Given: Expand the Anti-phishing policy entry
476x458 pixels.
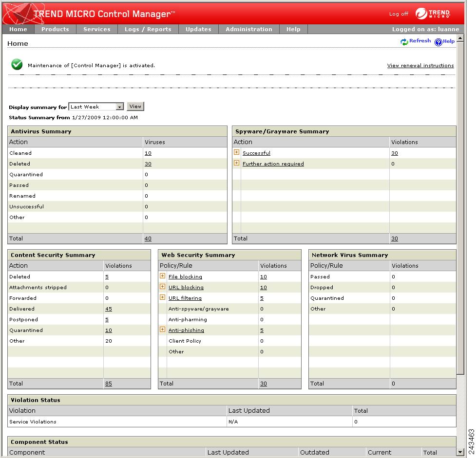Looking at the screenshot, I should 162,330.
